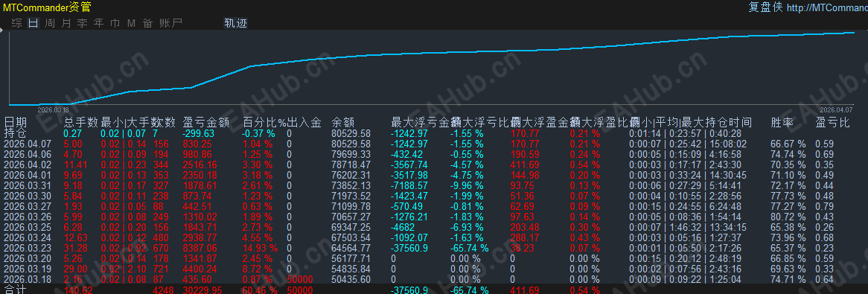Click the 79699.33 balance value
The image size is (868, 294).
351,154
